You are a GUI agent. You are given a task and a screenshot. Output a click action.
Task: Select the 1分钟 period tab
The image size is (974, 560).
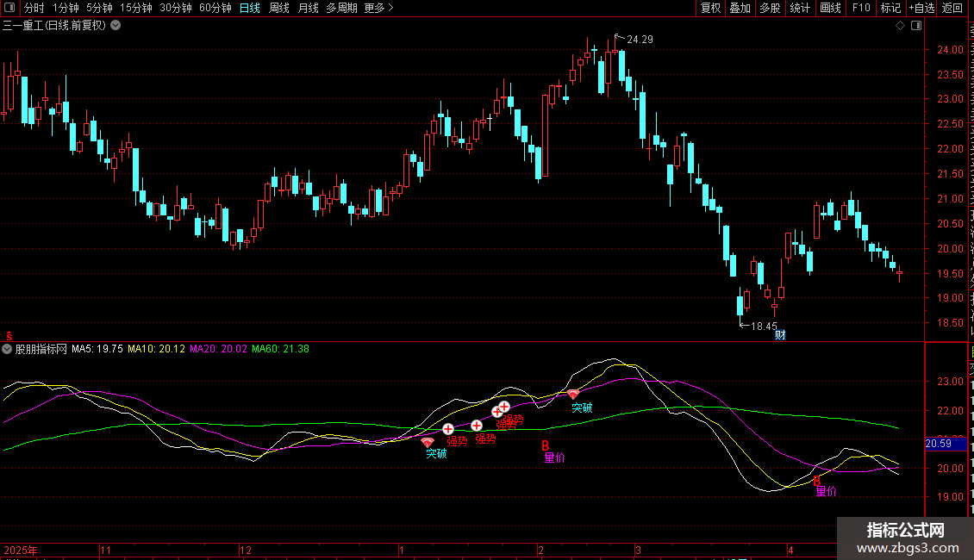click(x=66, y=8)
